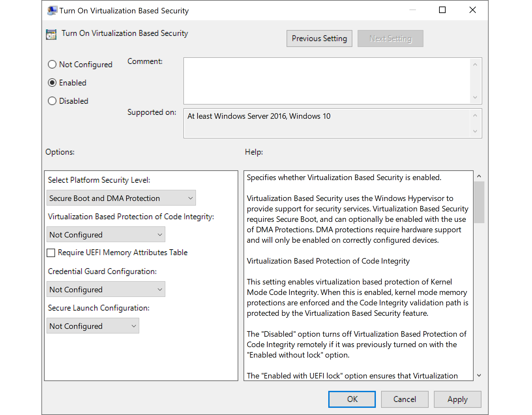Click Comment box scroll down arrow
Screen dimensions: 532x415
tap(475, 97)
